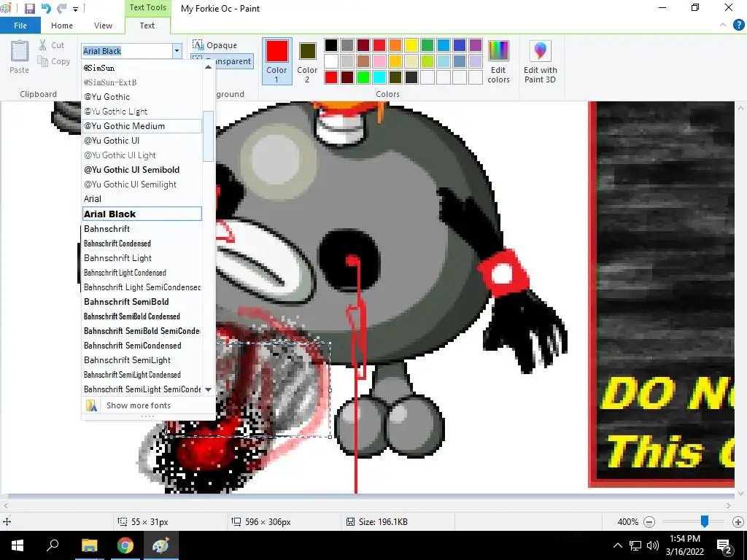
Task: Click the fonts icon beside Show more fonts
Action: [91, 405]
